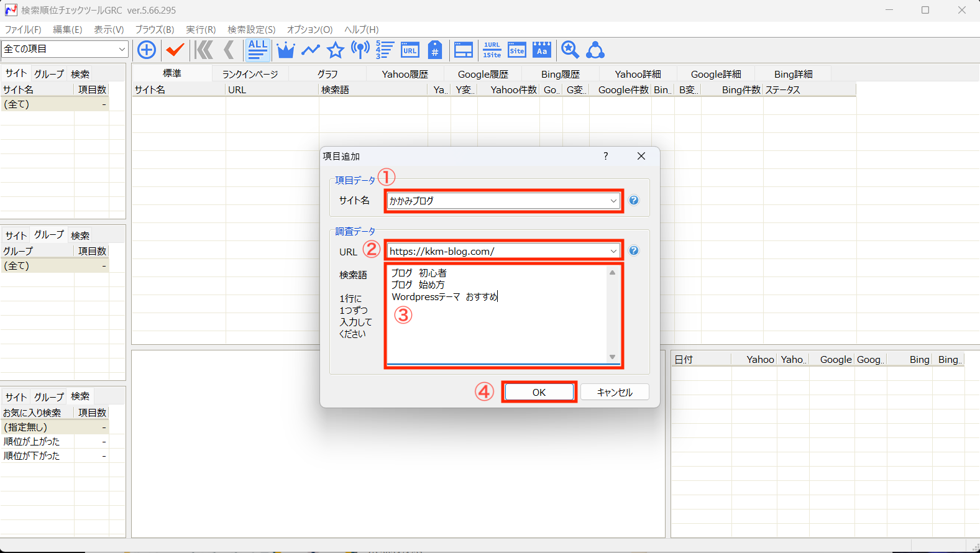Click the 検索語 column header
Screen dimensions: 980x553
pyautogui.click(x=373, y=89)
